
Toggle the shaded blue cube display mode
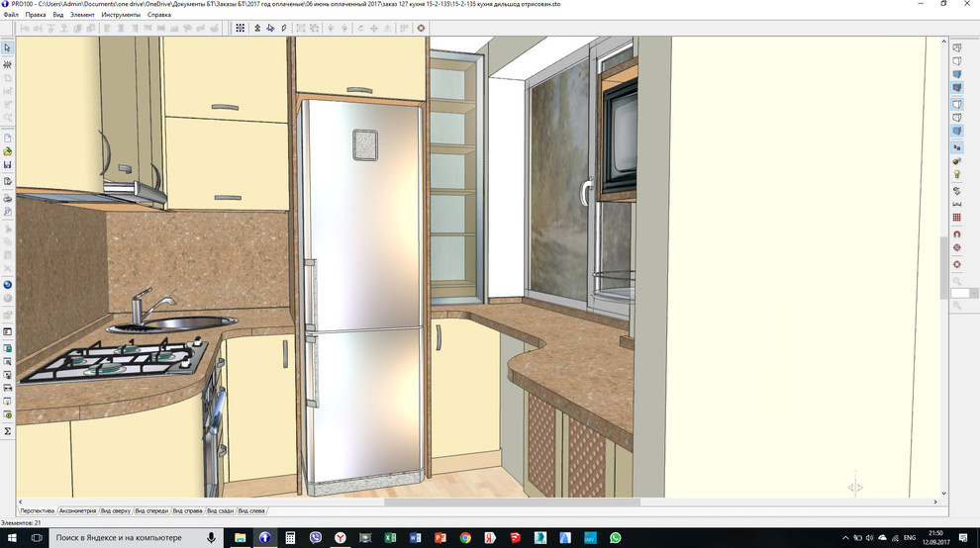point(957,75)
